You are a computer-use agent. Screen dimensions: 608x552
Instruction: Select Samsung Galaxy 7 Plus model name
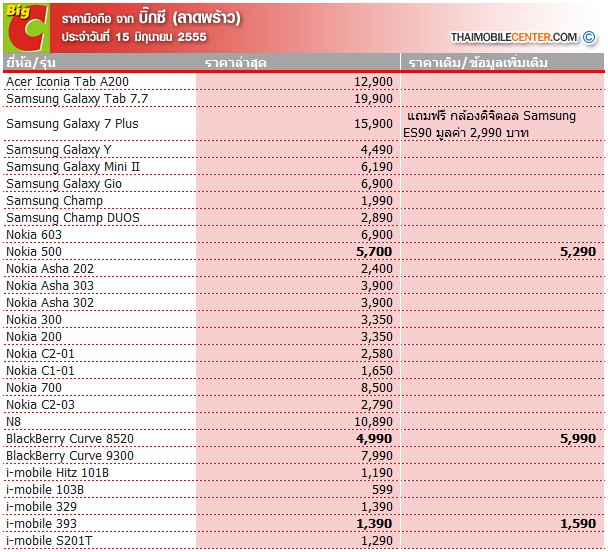pos(72,124)
